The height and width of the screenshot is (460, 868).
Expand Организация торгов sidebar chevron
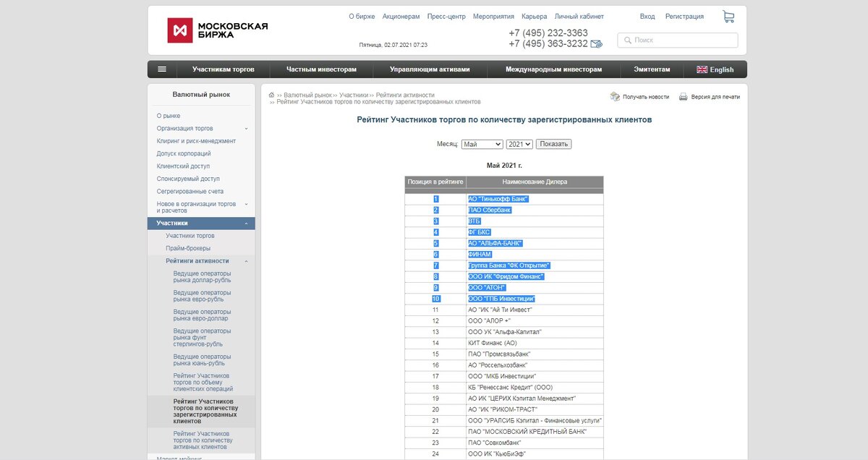pyautogui.click(x=246, y=129)
